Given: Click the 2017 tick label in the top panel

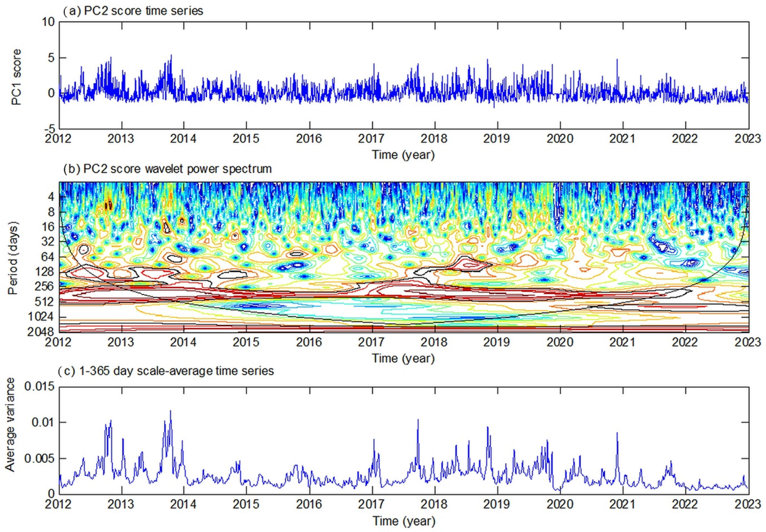Looking at the screenshot, I should coord(371,138).
